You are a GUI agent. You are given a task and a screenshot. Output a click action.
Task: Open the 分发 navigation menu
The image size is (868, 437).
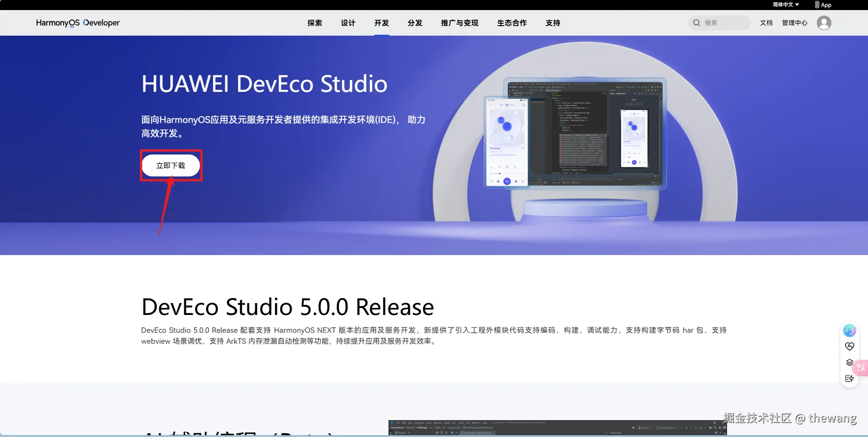[415, 23]
